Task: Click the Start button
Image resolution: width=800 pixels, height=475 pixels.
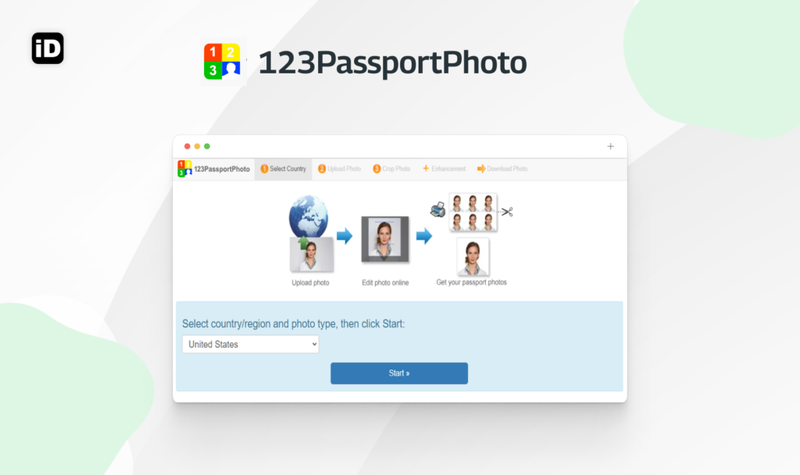Action: pyautogui.click(x=399, y=373)
